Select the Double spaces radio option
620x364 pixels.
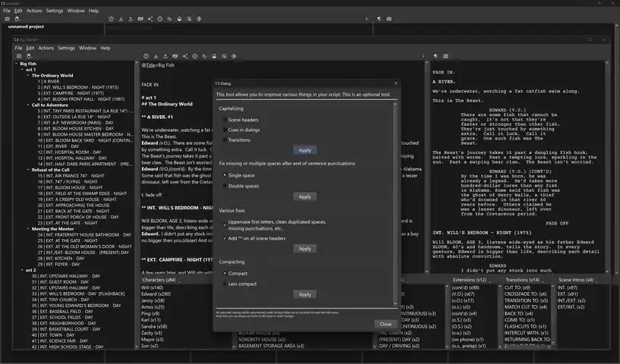pyautogui.click(x=225, y=186)
